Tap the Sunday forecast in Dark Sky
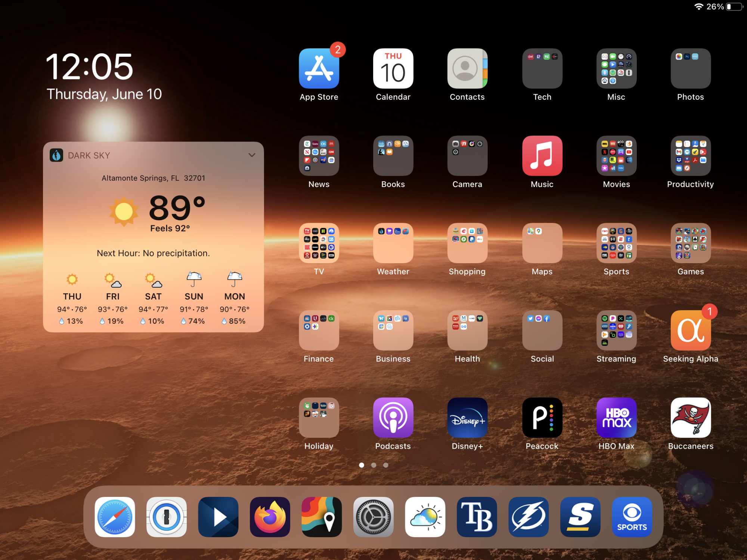The image size is (747, 560). [x=194, y=299]
